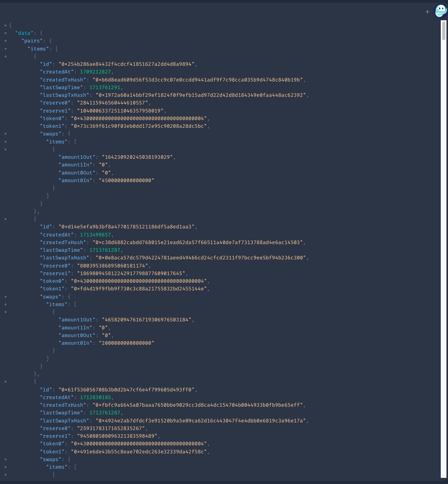Collapse the top-level "items" array
Image resolution: width=448 pixels, height=484 pixels.
[5, 49]
